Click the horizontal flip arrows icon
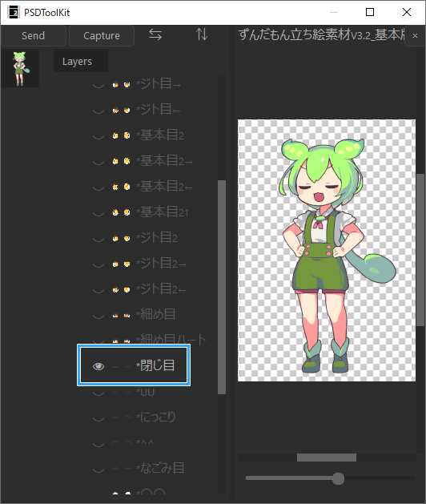Viewport: 426px width, 504px height. pos(155,34)
